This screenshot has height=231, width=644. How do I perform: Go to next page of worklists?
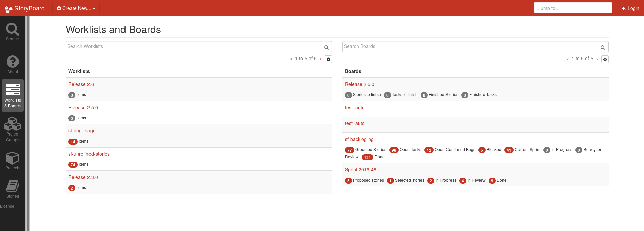pyautogui.click(x=321, y=59)
